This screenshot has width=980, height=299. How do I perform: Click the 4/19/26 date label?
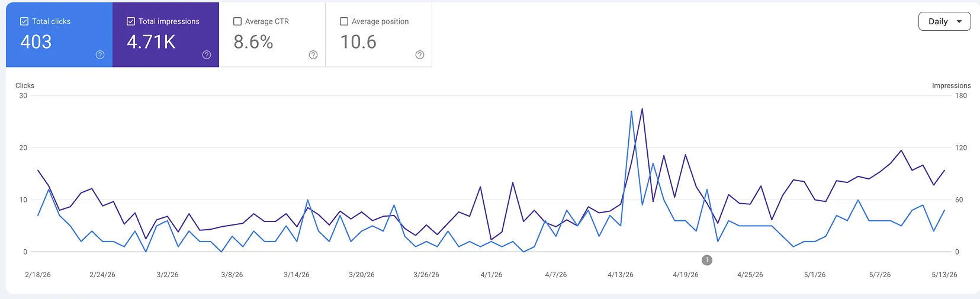pyautogui.click(x=686, y=275)
